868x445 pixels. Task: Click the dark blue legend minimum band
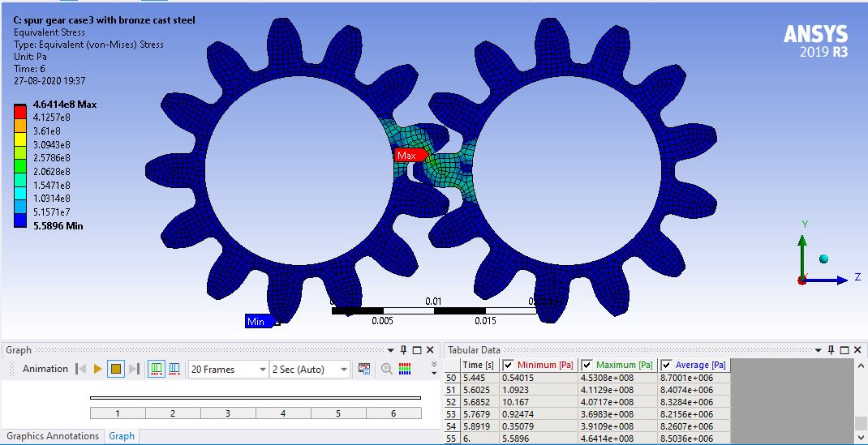point(20,221)
